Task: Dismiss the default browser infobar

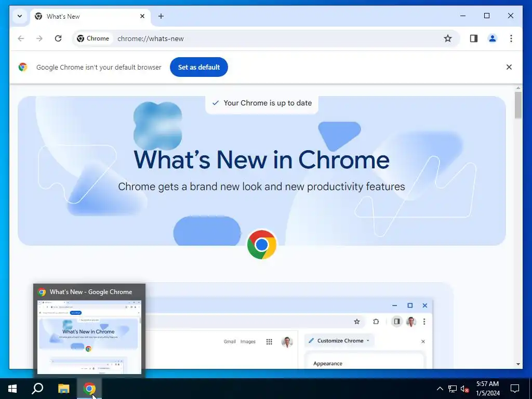Action: coord(509,67)
